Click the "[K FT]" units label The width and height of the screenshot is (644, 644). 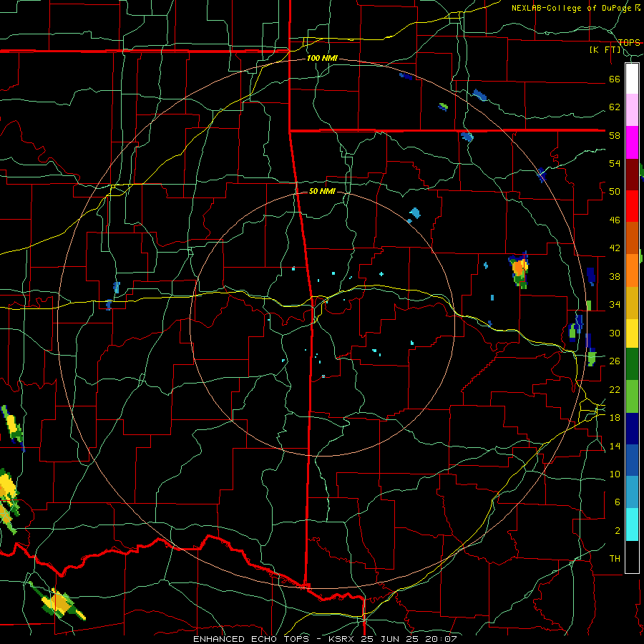(x=605, y=50)
